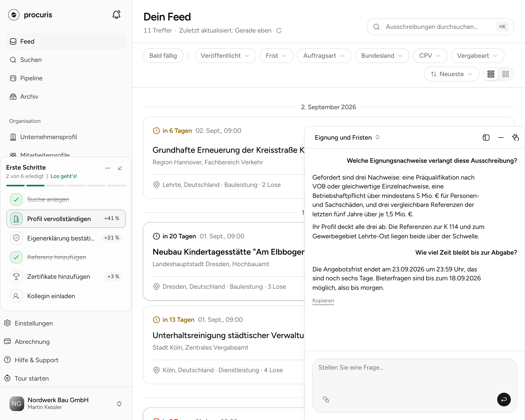Open Unternehmensprofil in the sidebar
Image resolution: width=525 pixels, height=420 pixels.
pyautogui.click(x=66, y=137)
